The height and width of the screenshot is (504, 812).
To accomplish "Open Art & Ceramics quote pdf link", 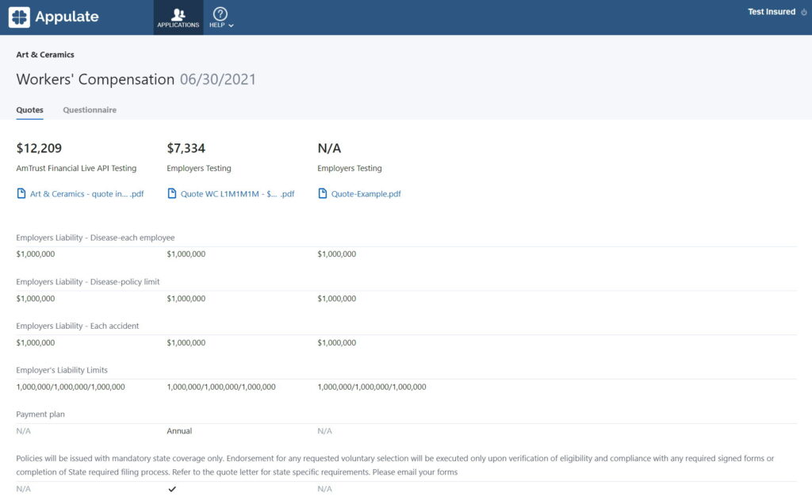I will pos(86,194).
